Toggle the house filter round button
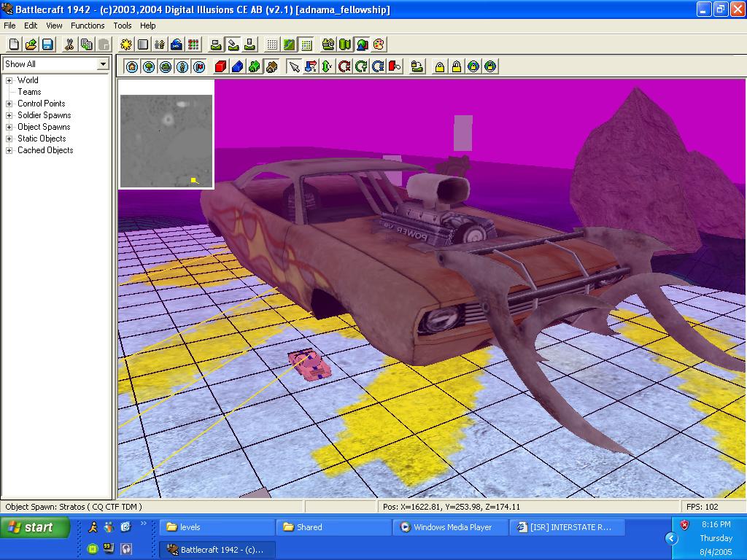The height and width of the screenshot is (560, 747). coord(132,66)
